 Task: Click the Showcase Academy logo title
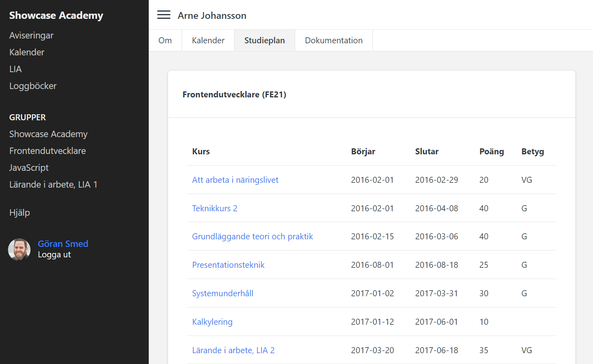(x=56, y=15)
